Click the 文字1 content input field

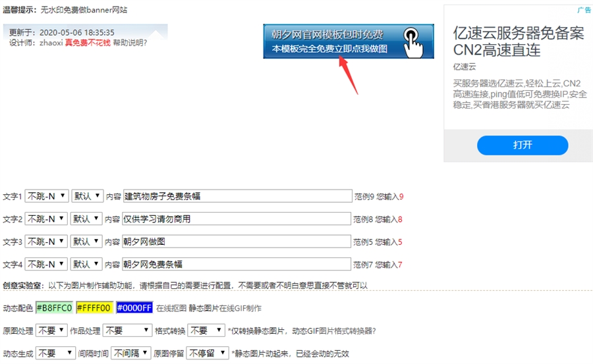pyautogui.click(x=237, y=196)
